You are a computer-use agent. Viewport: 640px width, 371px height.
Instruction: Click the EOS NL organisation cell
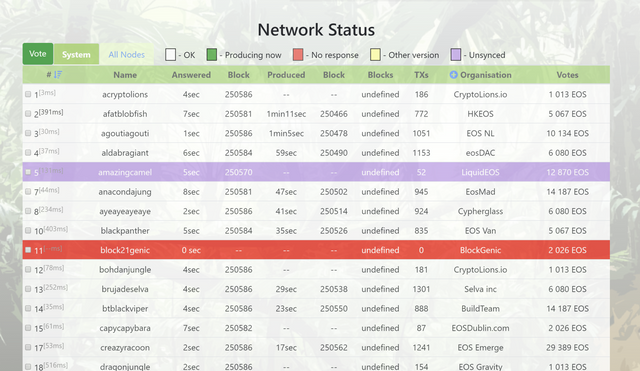point(480,133)
